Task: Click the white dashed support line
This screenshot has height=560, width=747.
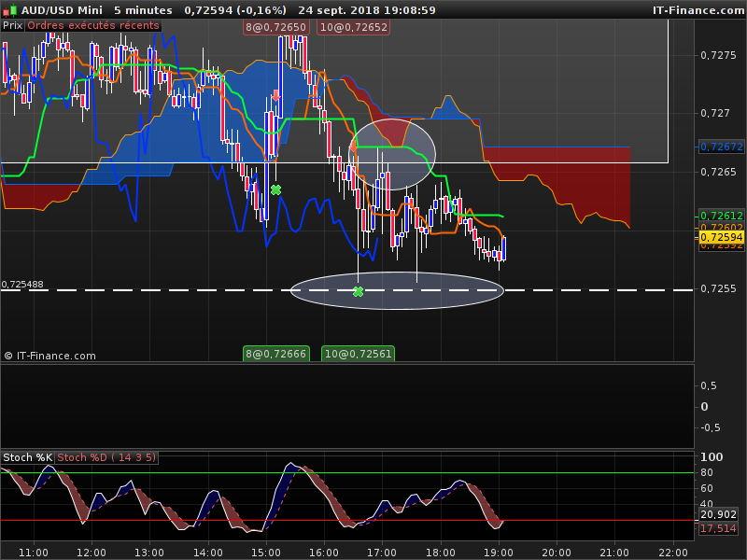Action: [346, 290]
